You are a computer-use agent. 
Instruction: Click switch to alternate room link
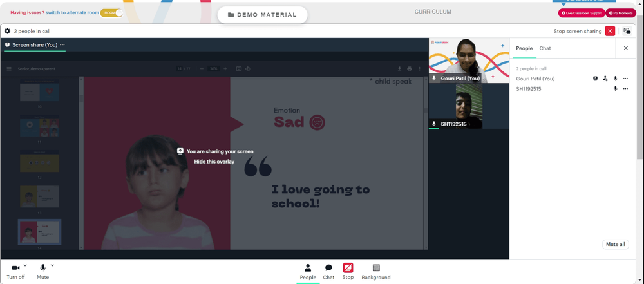tap(72, 13)
